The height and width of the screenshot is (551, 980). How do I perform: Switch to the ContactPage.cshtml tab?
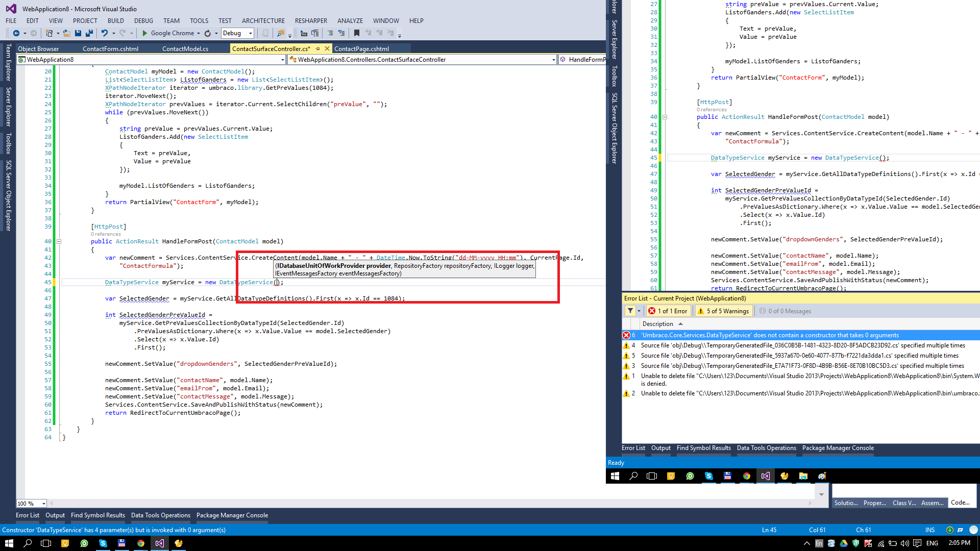[361, 49]
